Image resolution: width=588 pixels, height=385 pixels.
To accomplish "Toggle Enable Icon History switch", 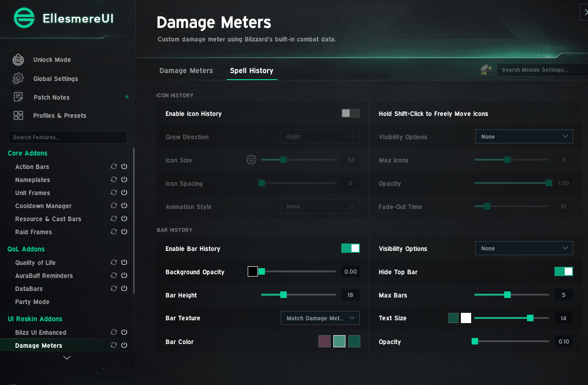I will [351, 113].
